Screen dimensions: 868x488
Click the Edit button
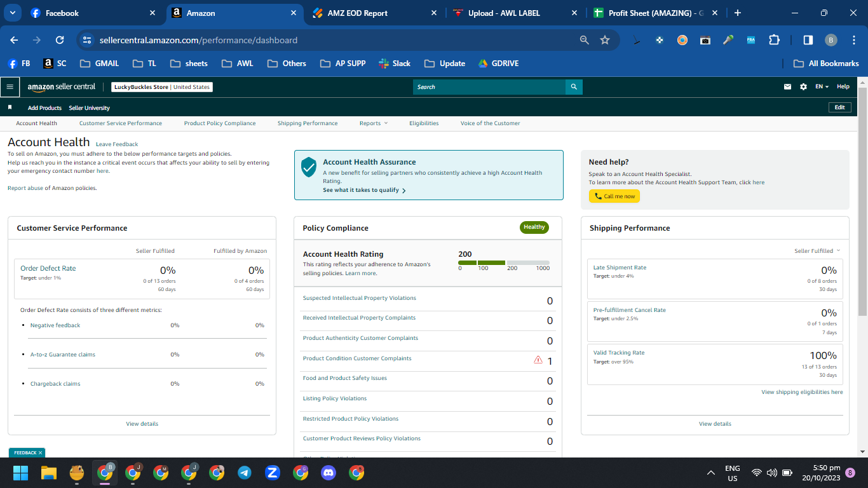tap(839, 107)
